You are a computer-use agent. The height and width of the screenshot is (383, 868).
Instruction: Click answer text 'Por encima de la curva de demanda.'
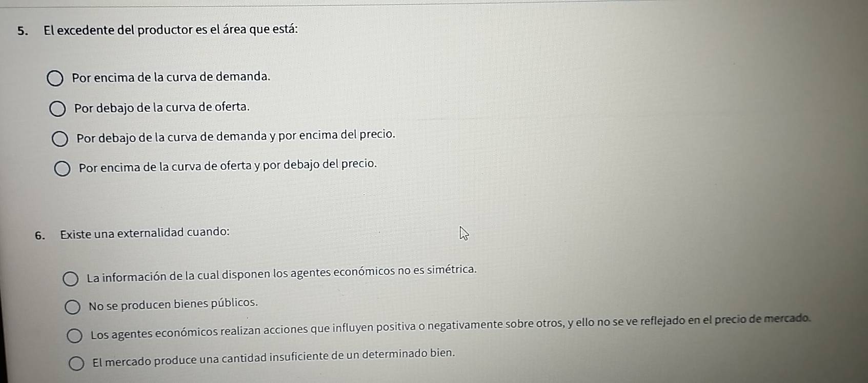pos(171,77)
